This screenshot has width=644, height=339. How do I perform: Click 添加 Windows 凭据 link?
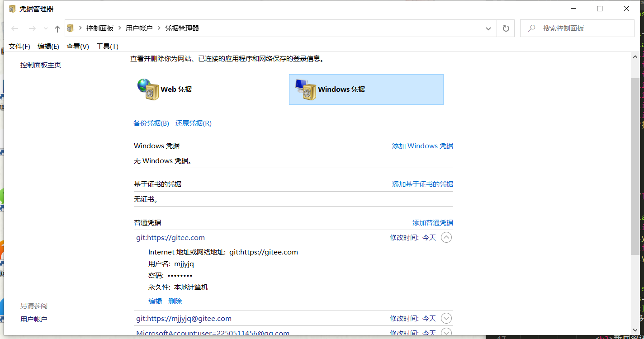click(x=422, y=146)
